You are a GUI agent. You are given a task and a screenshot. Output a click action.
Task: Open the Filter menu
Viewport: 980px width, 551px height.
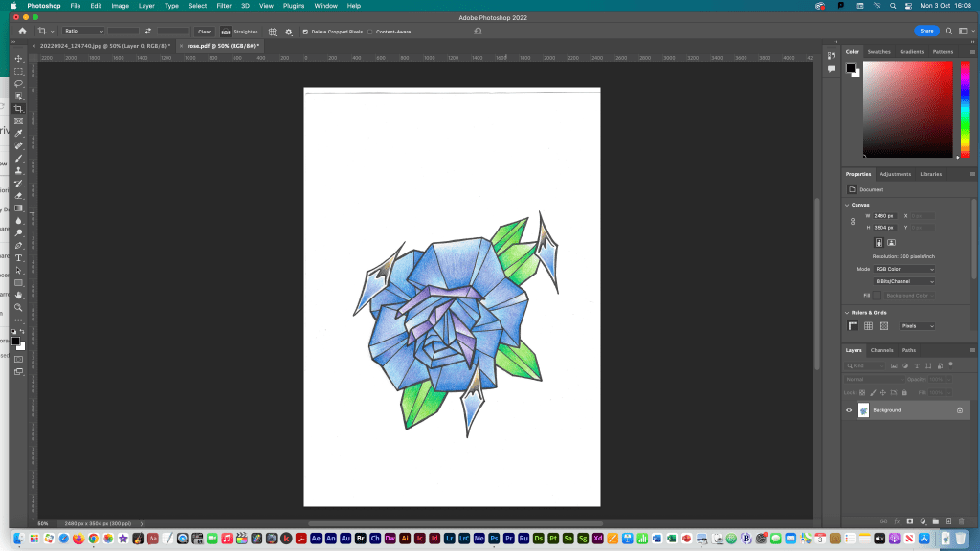click(224, 6)
